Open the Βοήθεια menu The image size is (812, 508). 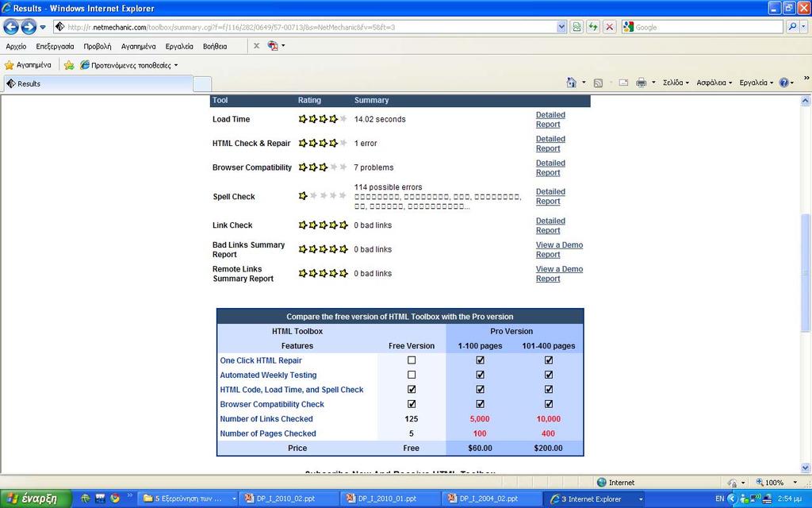215,46
